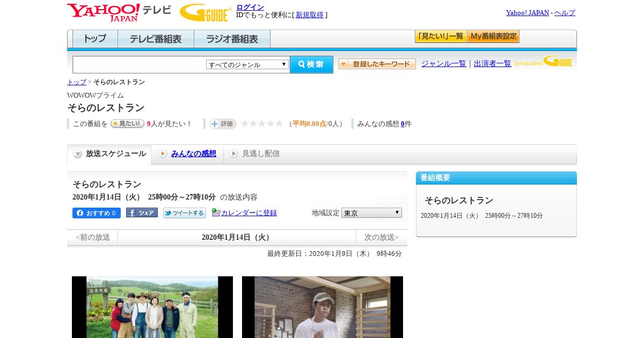Go to Yahoo! JAPAN top link
The image size is (644, 338).
click(x=528, y=12)
